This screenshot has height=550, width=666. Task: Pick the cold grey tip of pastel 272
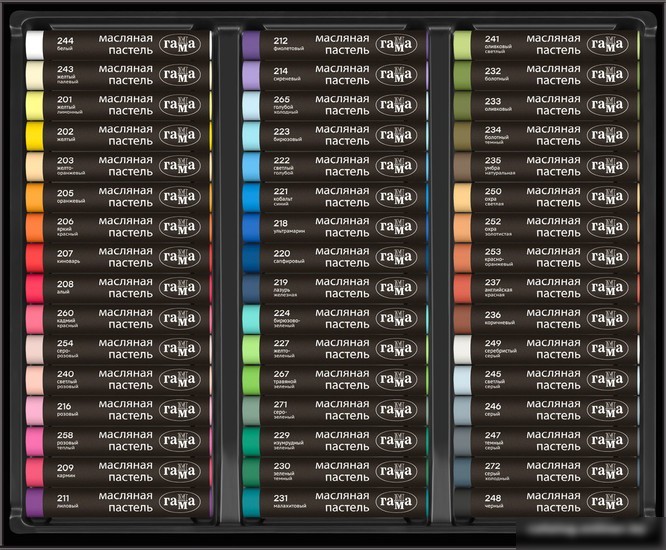(x=463, y=472)
